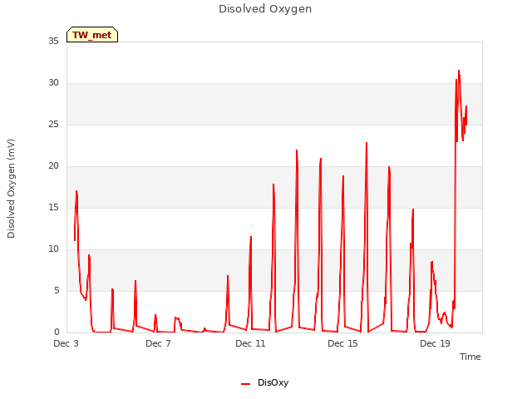Click the Dec 11 axis label
Image resolution: width=532 pixels, height=399 pixels.
(x=250, y=343)
